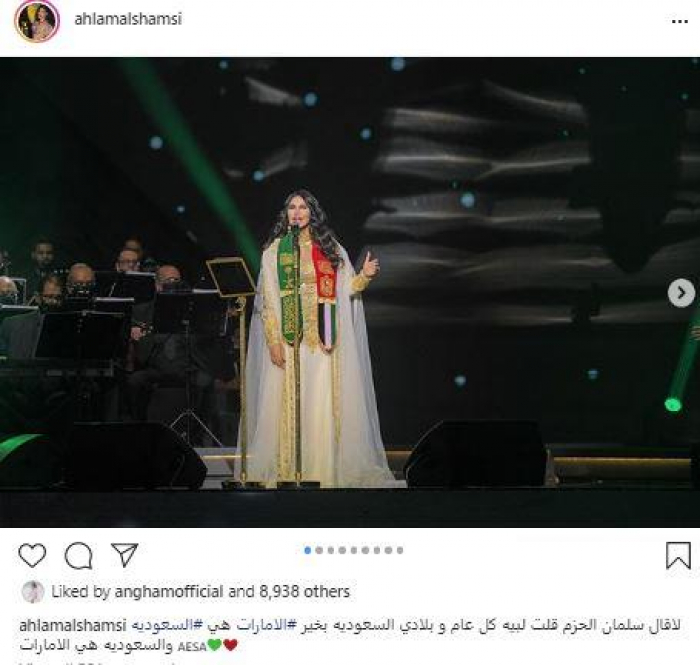The height and width of the screenshot is (665, 700).
Task: Share post via paper plane icon
Action: click(124, 555)
